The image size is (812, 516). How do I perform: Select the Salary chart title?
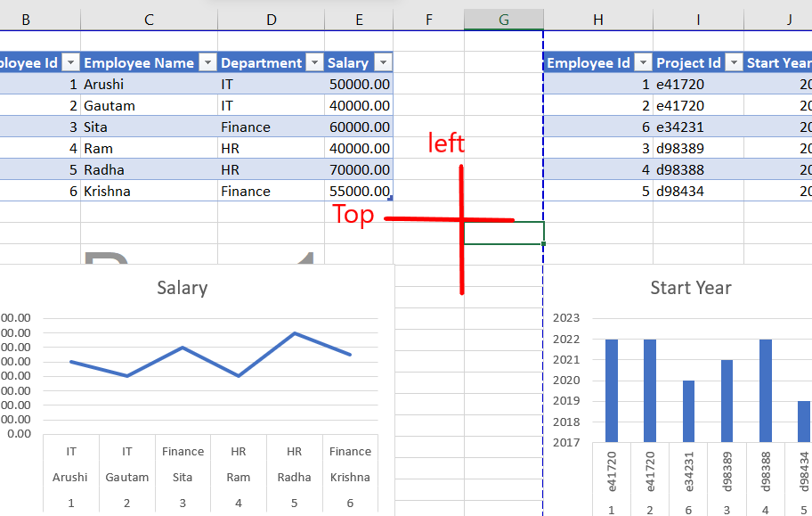tap(182, 288)
